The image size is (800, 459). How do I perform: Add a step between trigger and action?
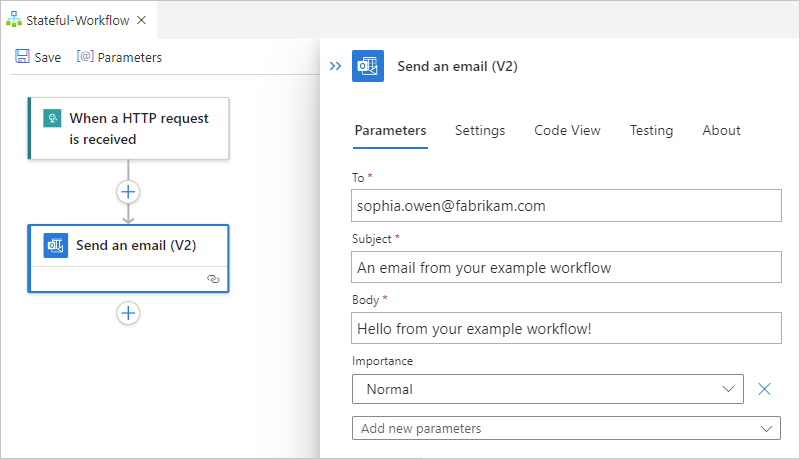click(128, 191)
